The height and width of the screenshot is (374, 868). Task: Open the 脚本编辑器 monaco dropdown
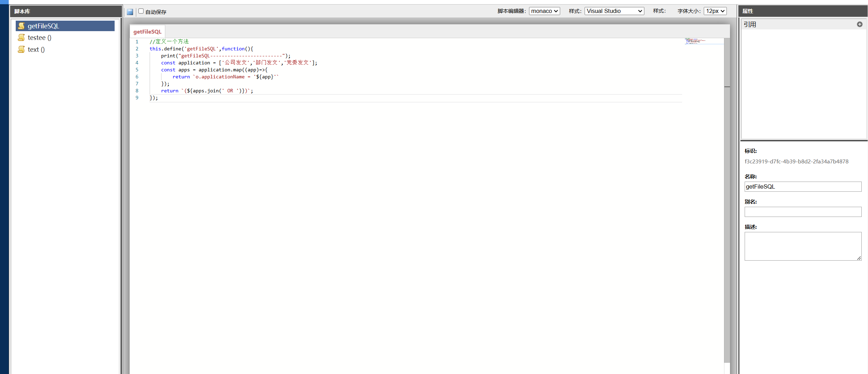point(544,11)
